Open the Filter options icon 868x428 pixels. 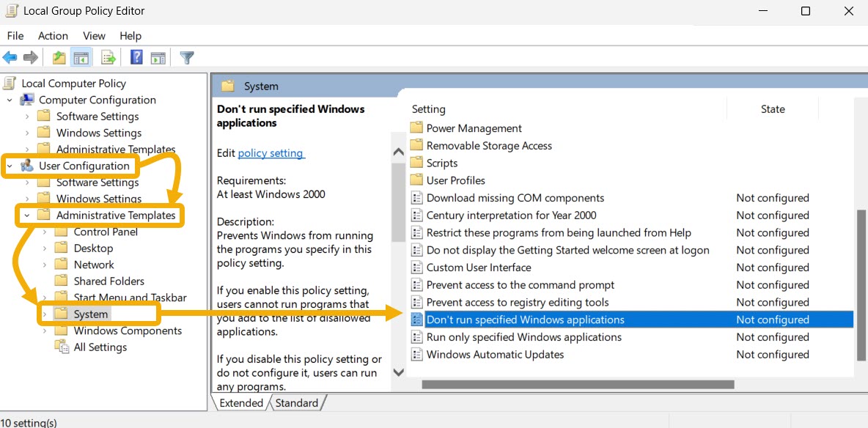tap(187, 57)
